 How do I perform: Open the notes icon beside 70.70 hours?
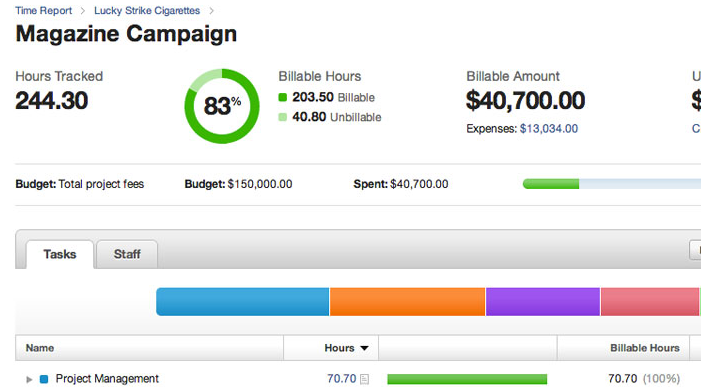pos(364,379)
